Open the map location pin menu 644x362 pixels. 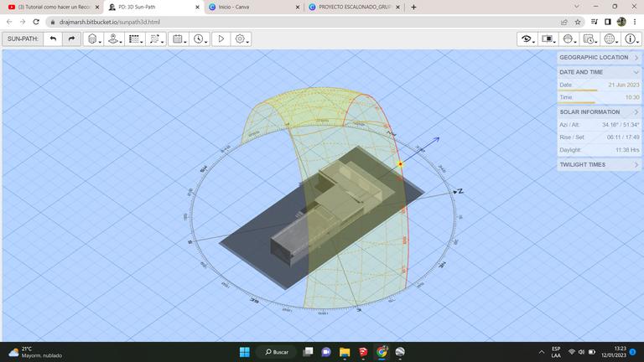click(114, 39)
